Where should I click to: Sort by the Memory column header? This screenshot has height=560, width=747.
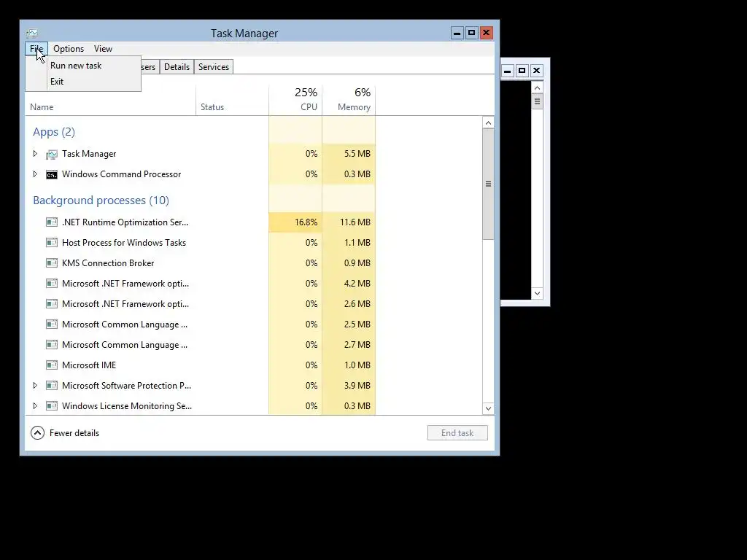[x=349, y=100]
